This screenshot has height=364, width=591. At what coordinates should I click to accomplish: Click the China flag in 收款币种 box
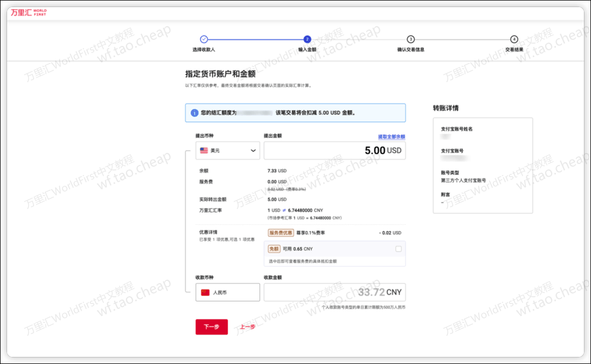point(205,292)
